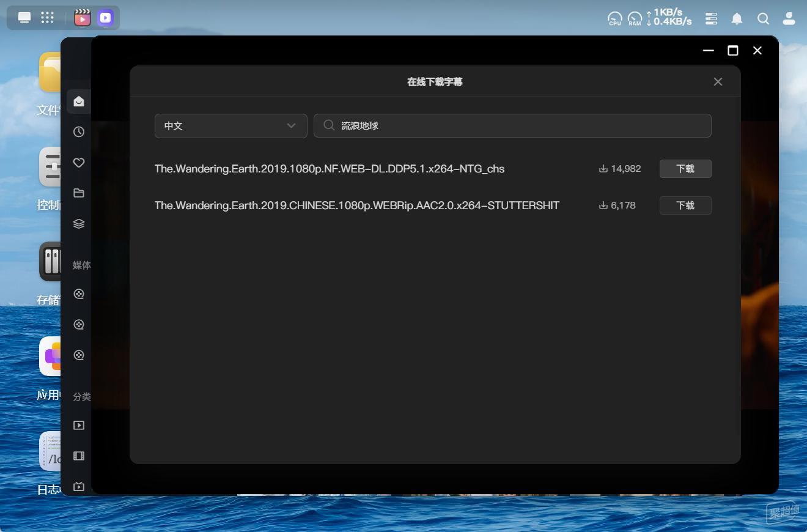Image resolution: width=807 pixels, height=532 pixels.
Task: Open the collections stack icon
Action: pos(79,224)
